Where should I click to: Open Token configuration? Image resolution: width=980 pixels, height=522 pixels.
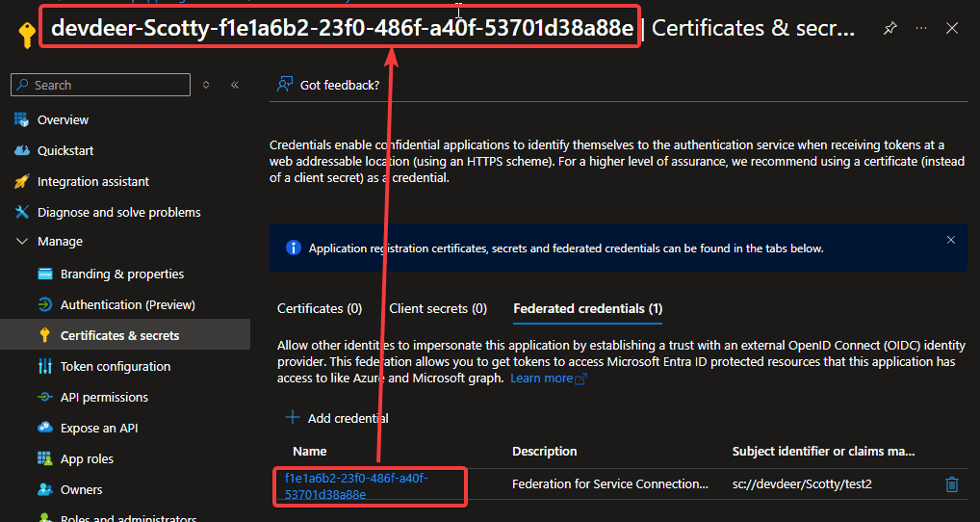[x=115, y=366]
